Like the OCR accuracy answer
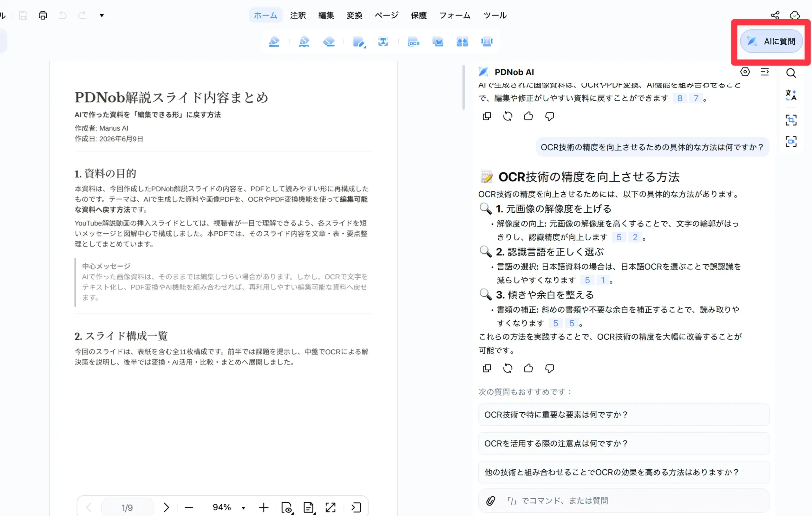 tap(528, 368)
